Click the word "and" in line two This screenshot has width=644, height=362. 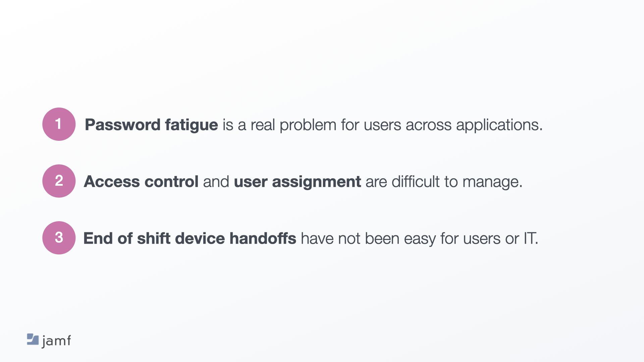pos(216,182)
